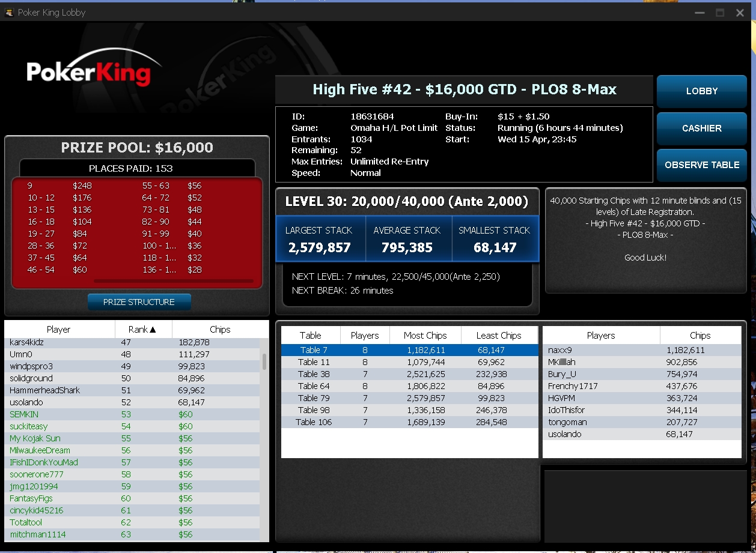The image size is (756, 553).
Task: Select player cincykid45216 row
Action: tap(132, 510)
